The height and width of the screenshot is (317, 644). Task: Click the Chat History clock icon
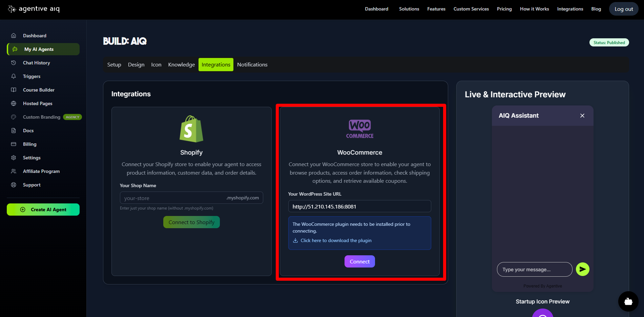pyautogui.click(x=14, y=63)
